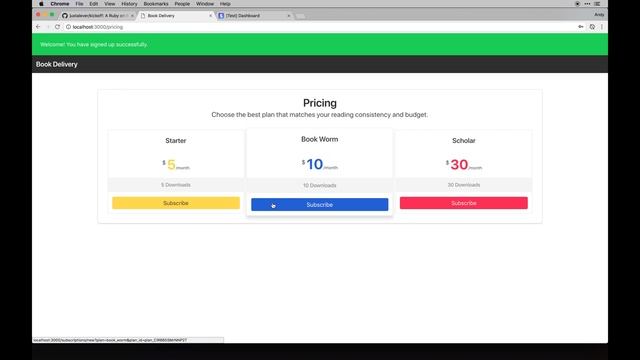Open the Chrome application menu
The height and width of the screenshot is (360, 640).
click(60, 4)
